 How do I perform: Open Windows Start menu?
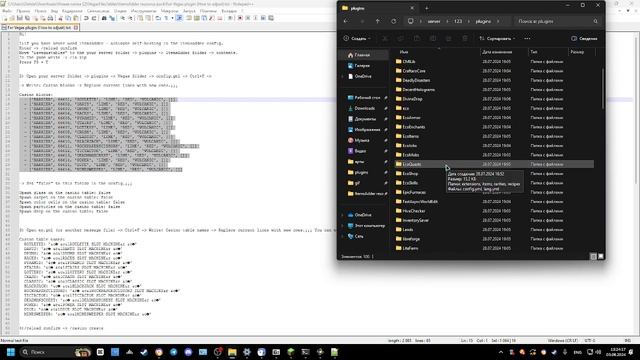(11, 352)
